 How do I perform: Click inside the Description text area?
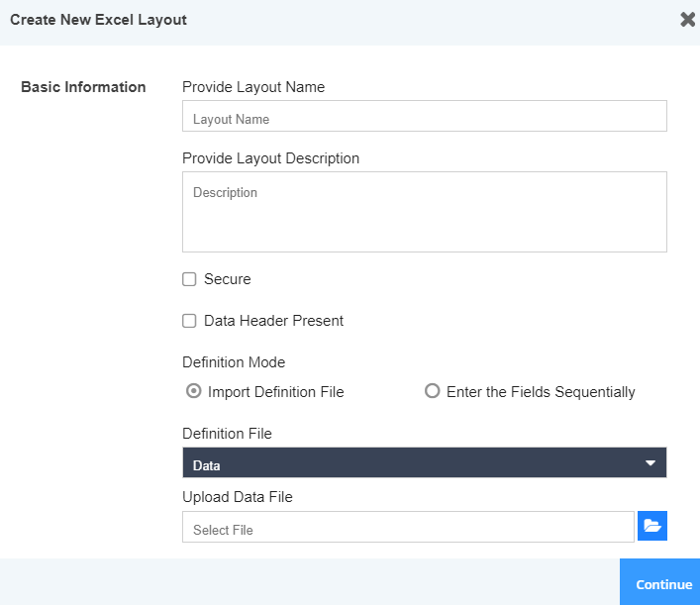coord(424,212)
